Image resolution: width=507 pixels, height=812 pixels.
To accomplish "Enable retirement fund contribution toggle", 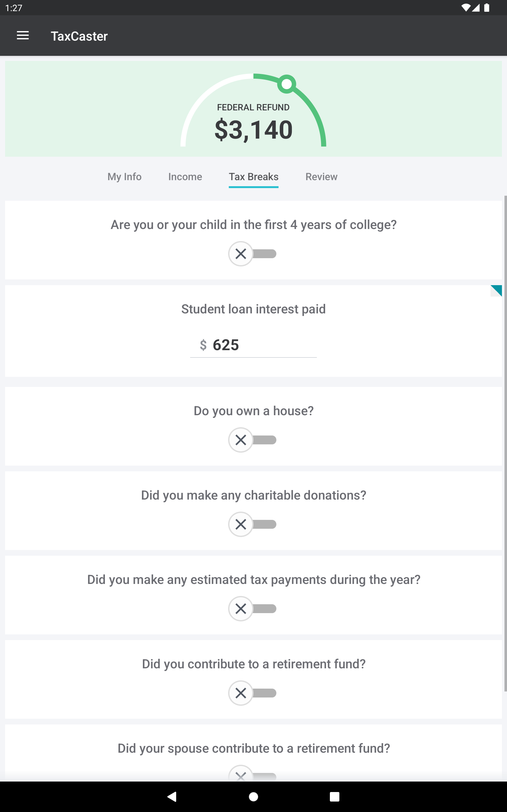I will [x=253, y=693].
